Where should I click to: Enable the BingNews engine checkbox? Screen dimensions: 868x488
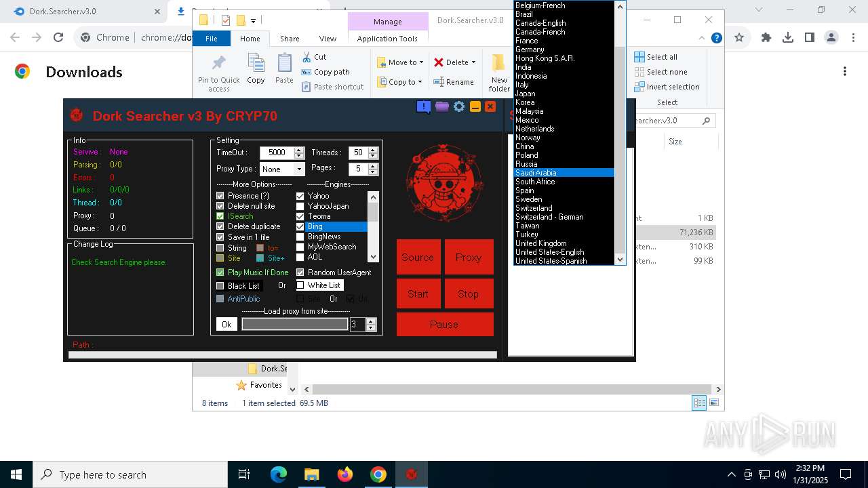300,237
